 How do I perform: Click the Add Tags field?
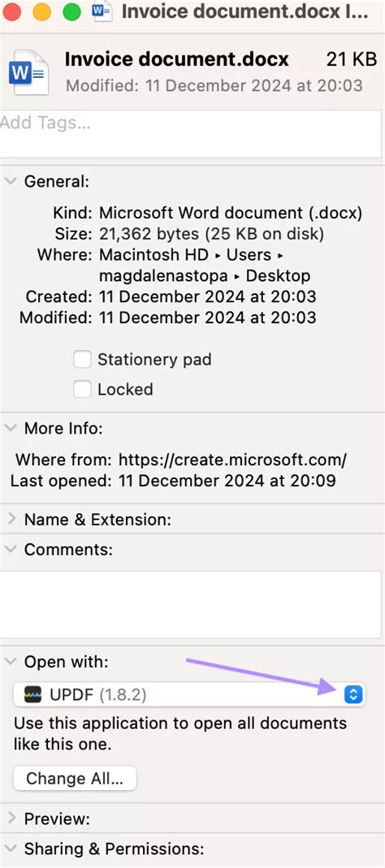tap(191, 135)
